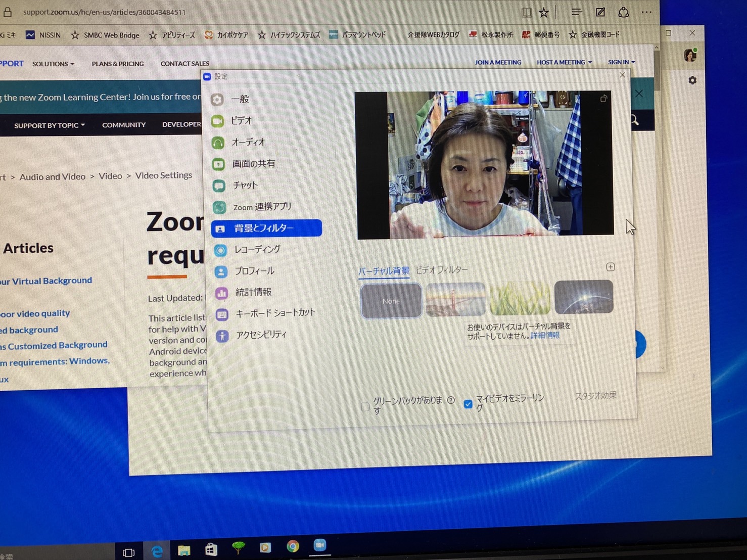Open Customized Background article link
The image size is (747, 560).
point(54,346)
